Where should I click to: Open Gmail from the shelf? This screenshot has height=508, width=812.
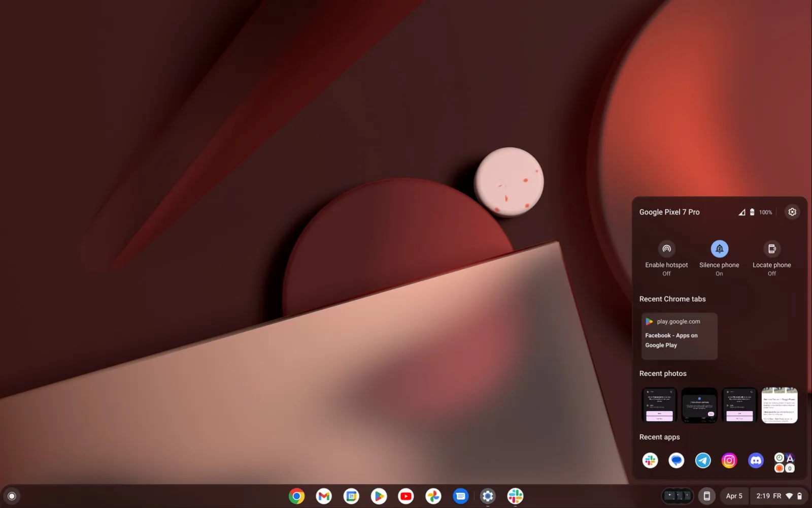pos(324,496)
